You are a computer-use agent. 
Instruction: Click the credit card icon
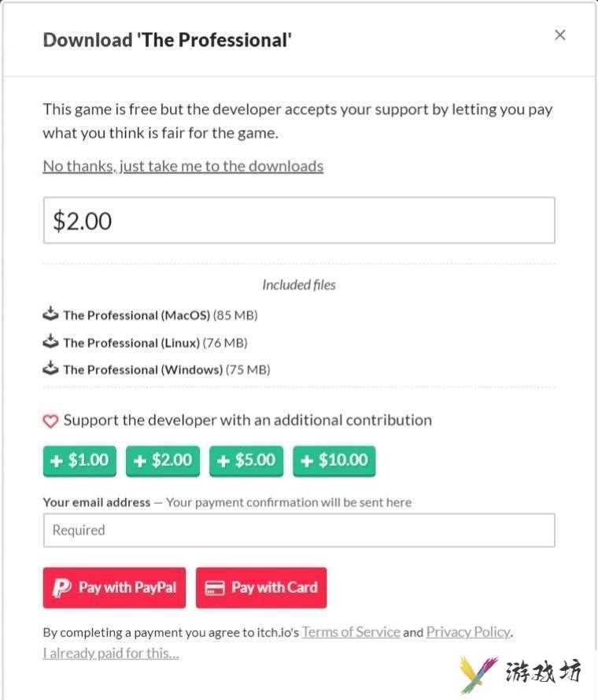pos(215,588)
